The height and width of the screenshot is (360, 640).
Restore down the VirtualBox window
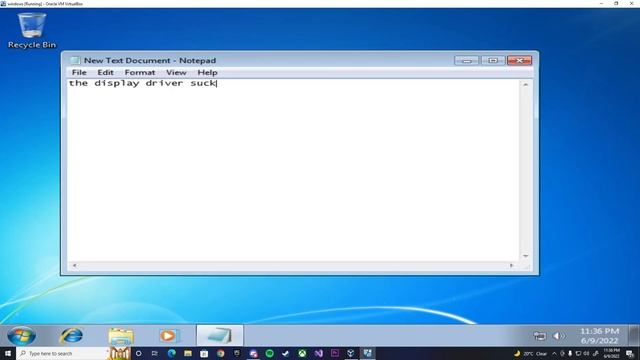tap(616, 3)
